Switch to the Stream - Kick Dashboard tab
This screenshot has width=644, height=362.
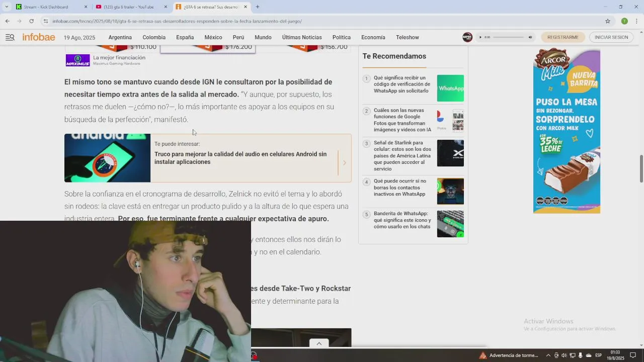(51, 7)
